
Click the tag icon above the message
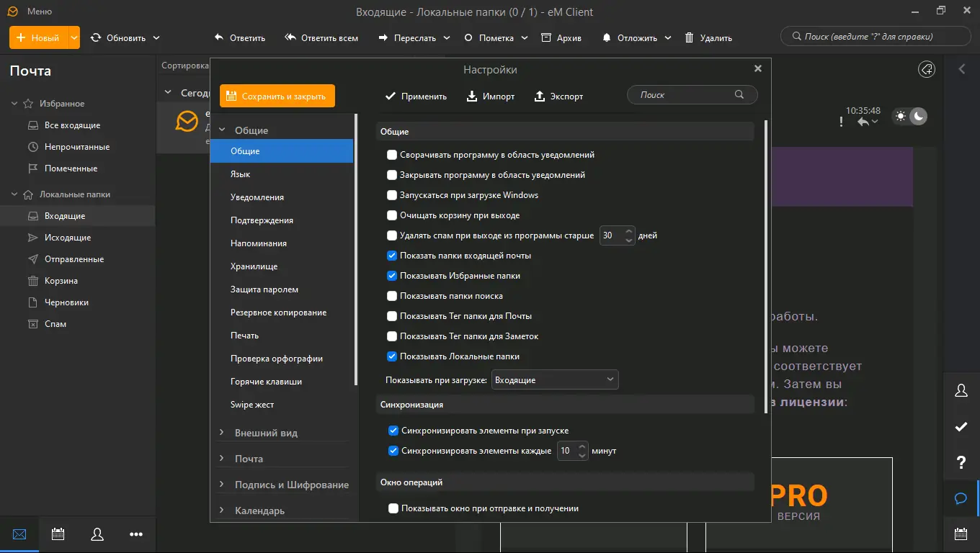(x=927, y=69)
